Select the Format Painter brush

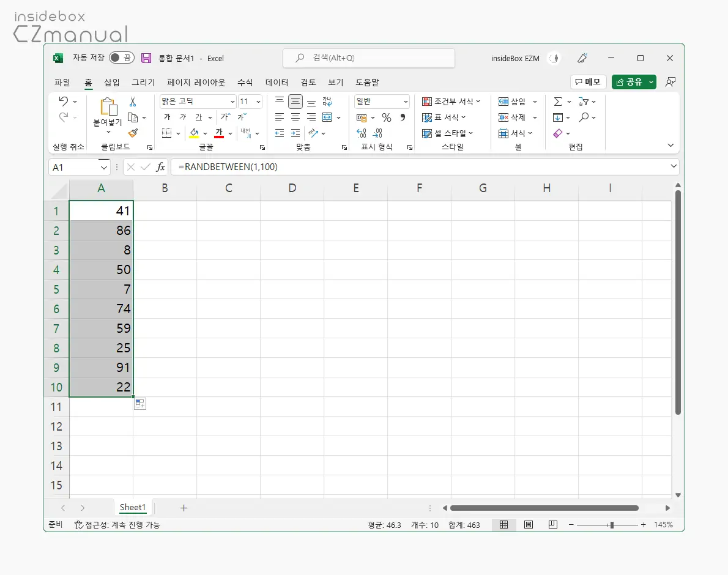[x=133, y=133]
